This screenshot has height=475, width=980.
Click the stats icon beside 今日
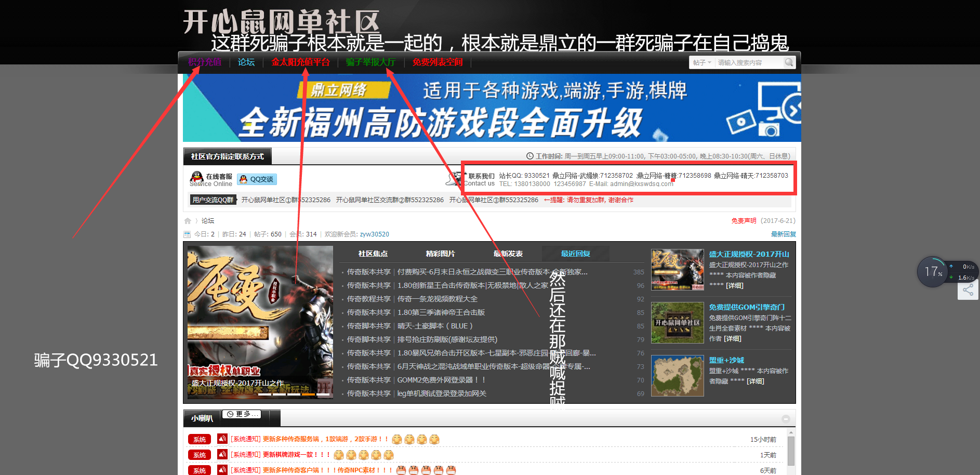[187, 234]
